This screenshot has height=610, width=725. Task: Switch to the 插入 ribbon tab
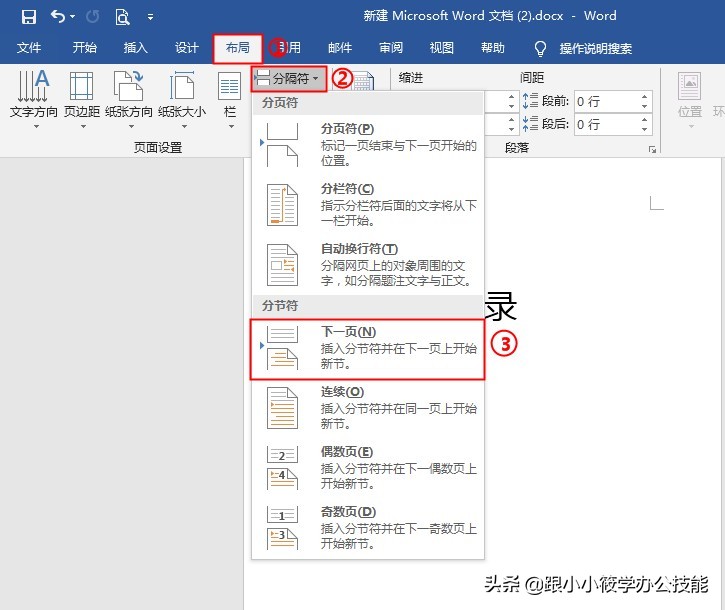pyautogui.click(x=135, y=48)
